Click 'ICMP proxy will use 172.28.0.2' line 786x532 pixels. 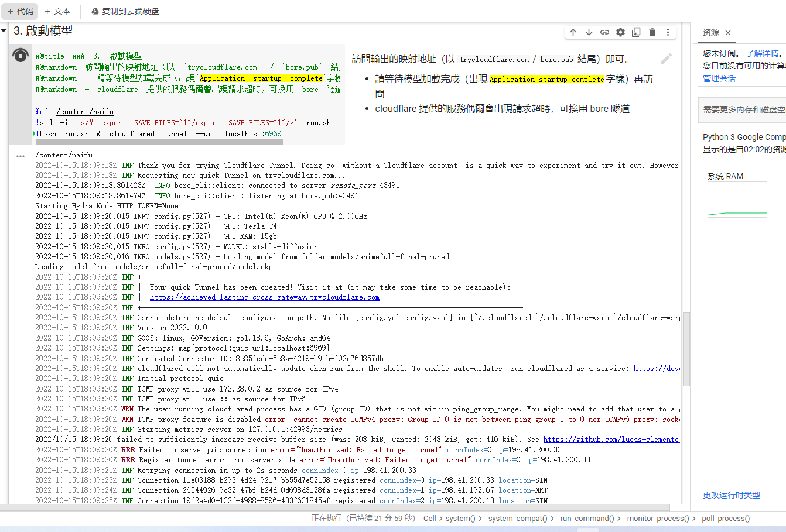tap(186, 389)
